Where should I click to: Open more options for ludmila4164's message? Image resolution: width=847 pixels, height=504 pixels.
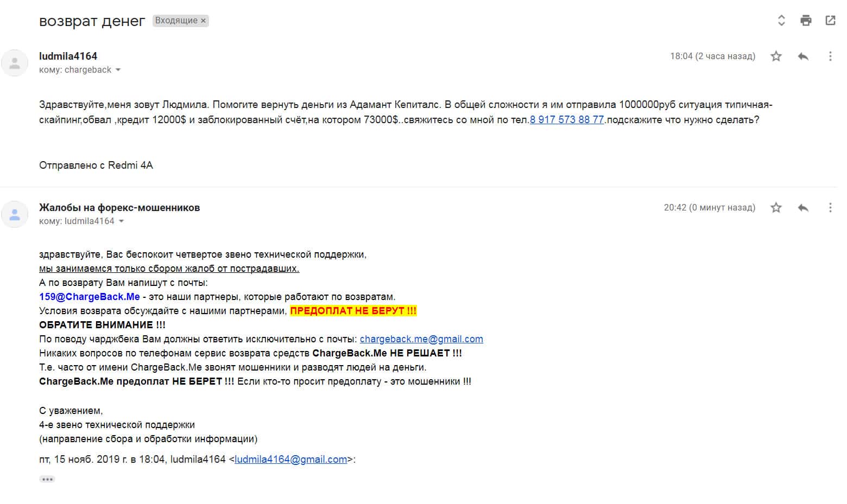click(830, 56)
